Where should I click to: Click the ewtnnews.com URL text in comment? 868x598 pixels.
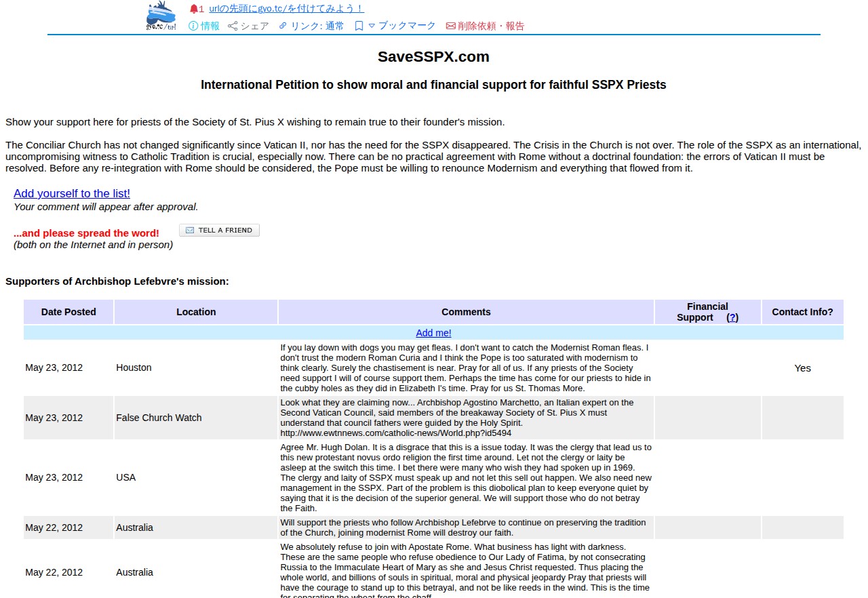pos(396,433)
